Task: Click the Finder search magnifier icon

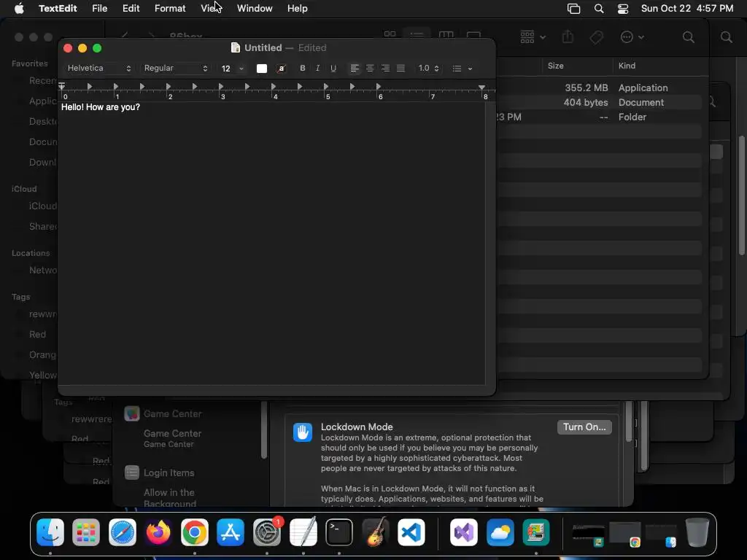Action: pyautogui.click(x=688, y=37)
